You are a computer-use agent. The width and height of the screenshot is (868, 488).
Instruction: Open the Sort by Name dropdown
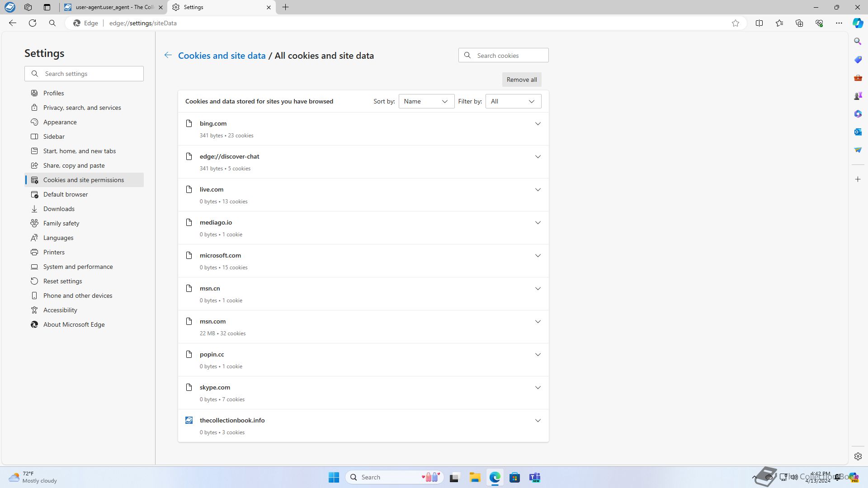pyautogui.click(x=426, y=101)
